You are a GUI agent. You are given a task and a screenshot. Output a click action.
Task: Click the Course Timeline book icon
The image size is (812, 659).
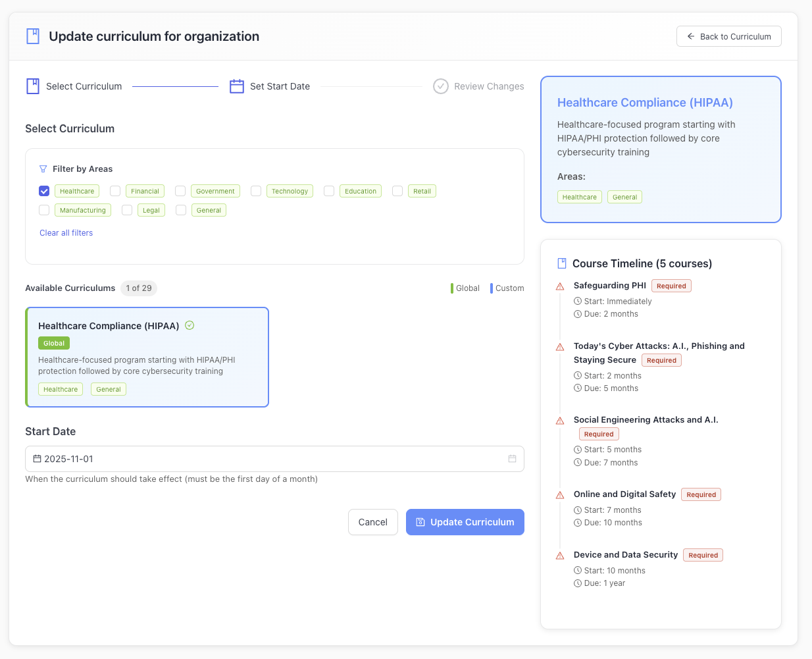[562, 263]
